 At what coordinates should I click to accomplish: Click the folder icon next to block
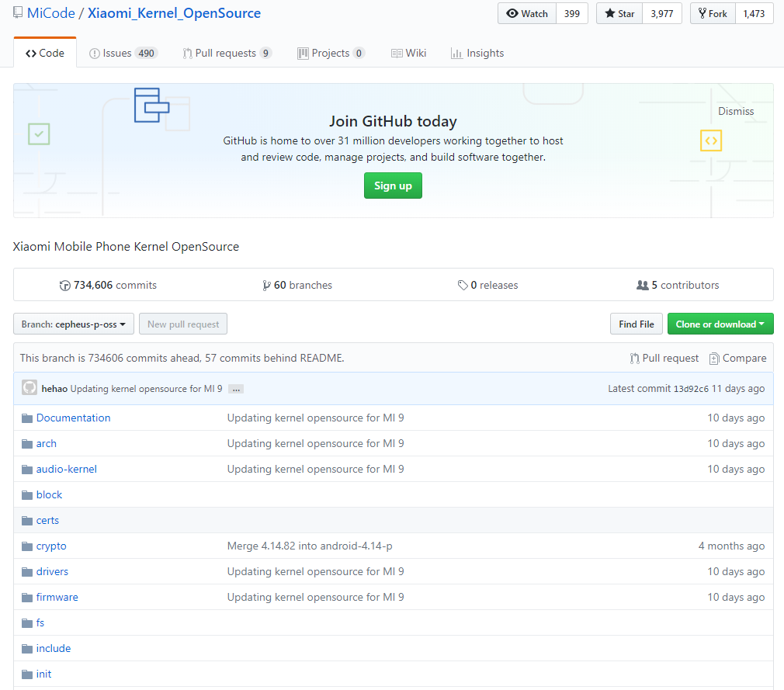(x=27, y=495)
